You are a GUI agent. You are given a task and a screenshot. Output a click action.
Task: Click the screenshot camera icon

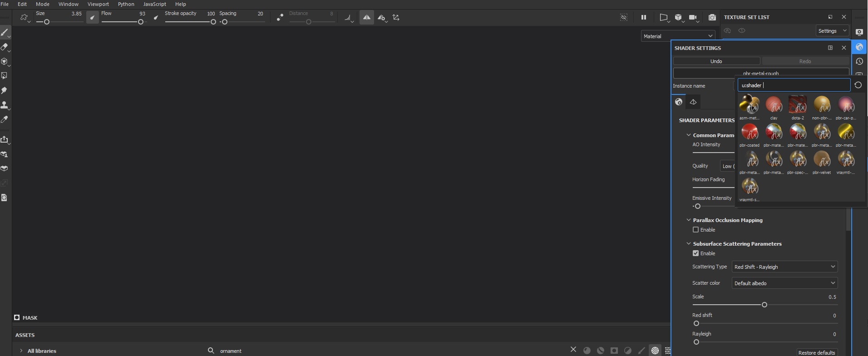[712, 17]
